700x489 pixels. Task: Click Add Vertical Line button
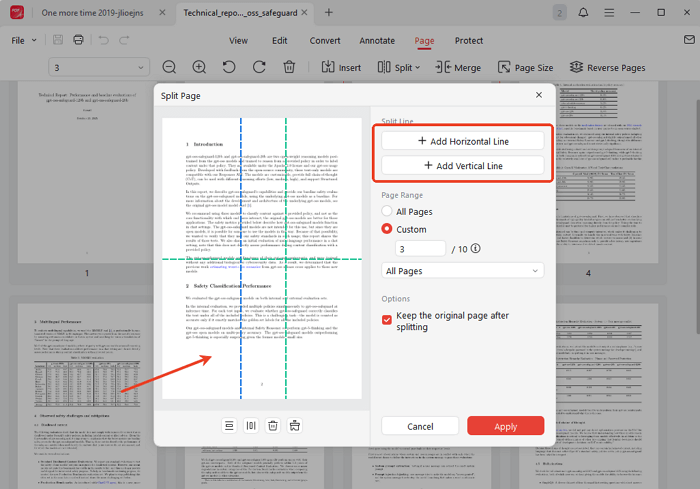[463, 166]
